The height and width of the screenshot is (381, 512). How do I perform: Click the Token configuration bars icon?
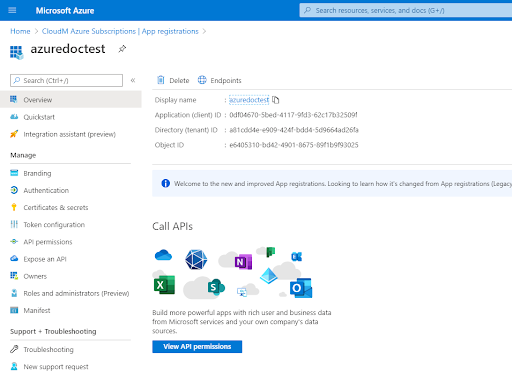(x=14, y=224)
